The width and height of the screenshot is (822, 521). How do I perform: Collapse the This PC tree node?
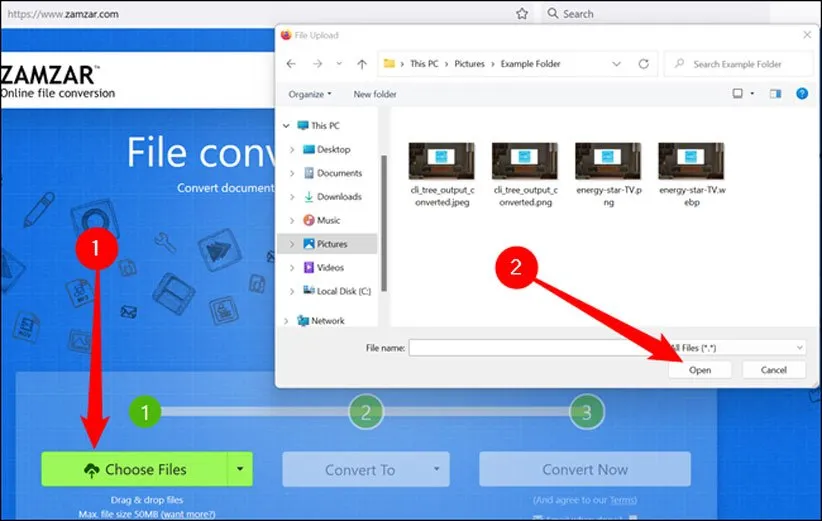287,126
